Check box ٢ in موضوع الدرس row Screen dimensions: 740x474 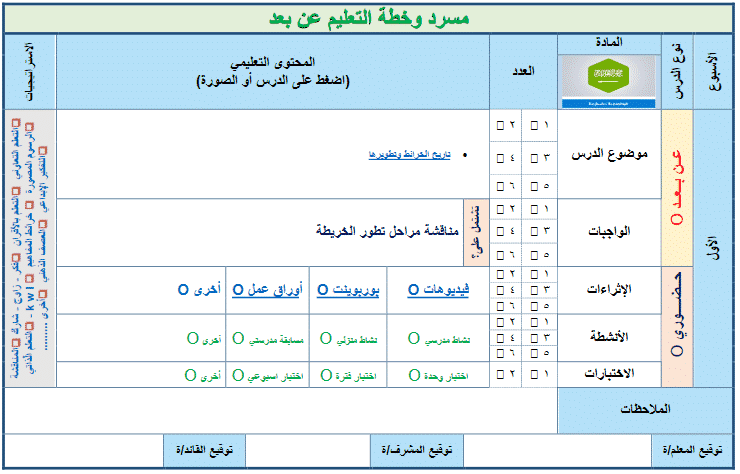point(500,126)
